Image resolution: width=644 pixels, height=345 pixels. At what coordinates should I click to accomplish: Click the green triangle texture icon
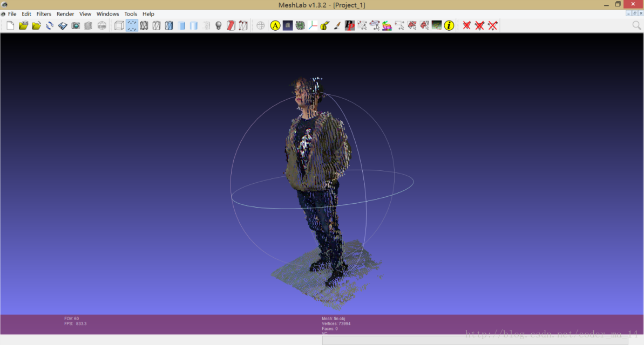point(437,26)
